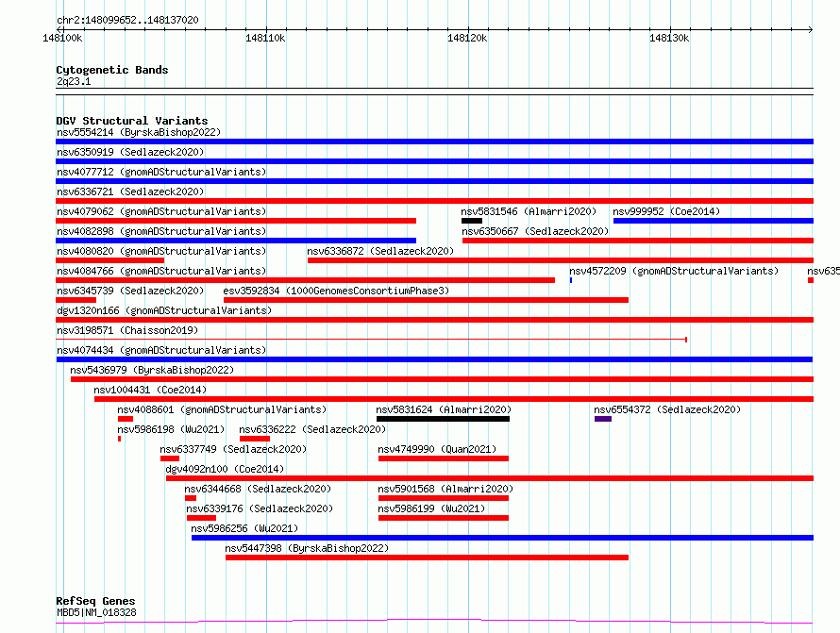Image resolution: width=840 pixels, height=633 pixels.
Task: Click the nsv5447398 (ByrskaBishop2022) label
Action: (307, 548)
